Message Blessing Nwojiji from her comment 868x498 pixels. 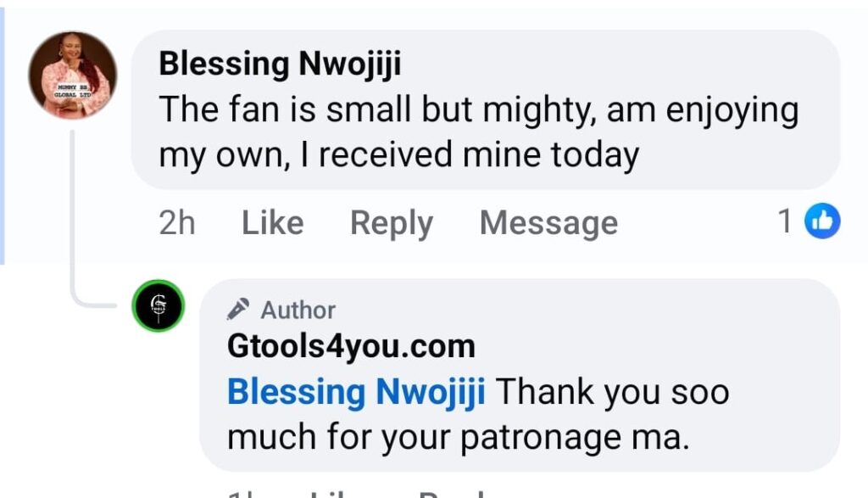(548, 223)
